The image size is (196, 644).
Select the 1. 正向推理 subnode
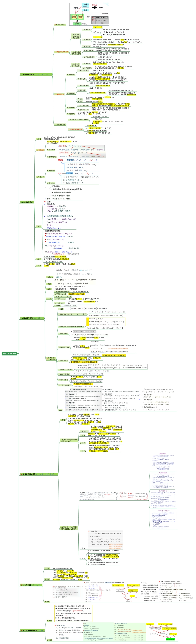coord(71,74)
